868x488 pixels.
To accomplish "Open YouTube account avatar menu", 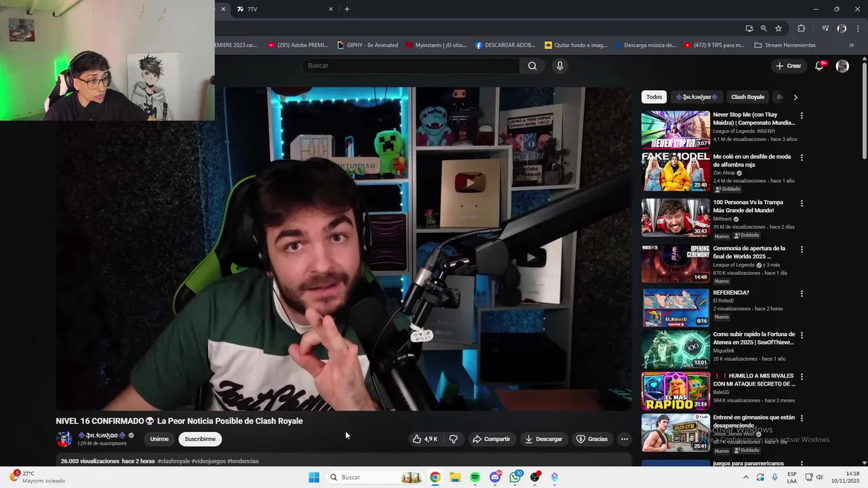I will pos(842,66).
